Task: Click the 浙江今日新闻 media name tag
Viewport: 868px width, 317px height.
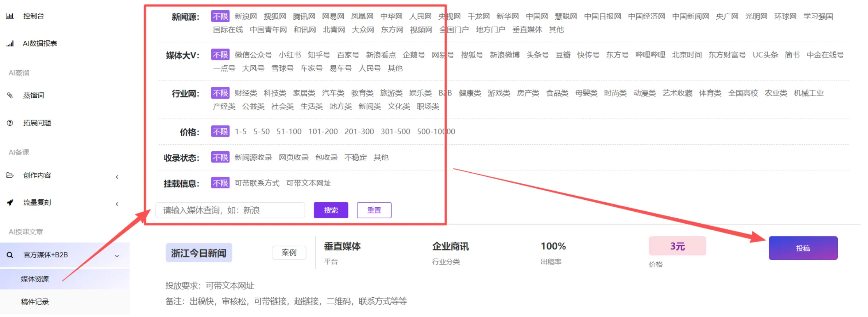Action: [x=199, y=253]
